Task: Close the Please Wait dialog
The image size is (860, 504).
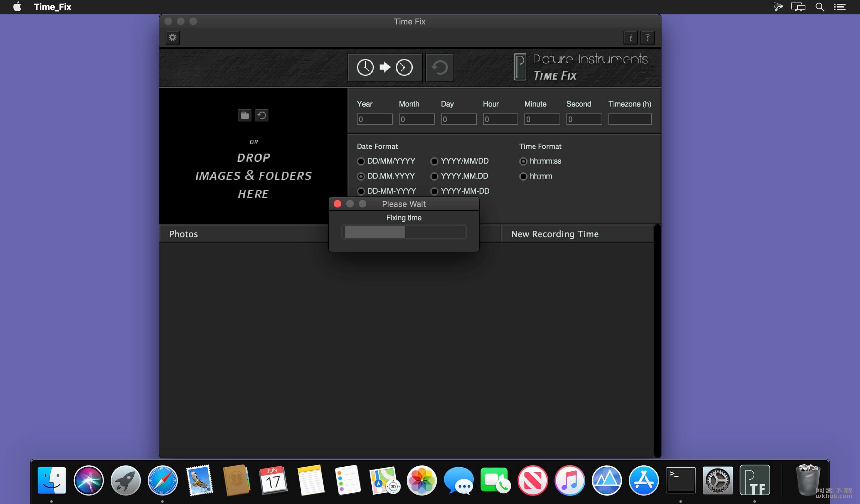Action: coord(337,204)
